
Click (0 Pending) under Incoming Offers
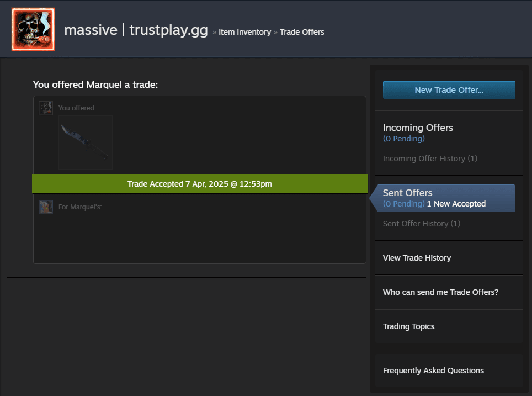coord(403,139)
